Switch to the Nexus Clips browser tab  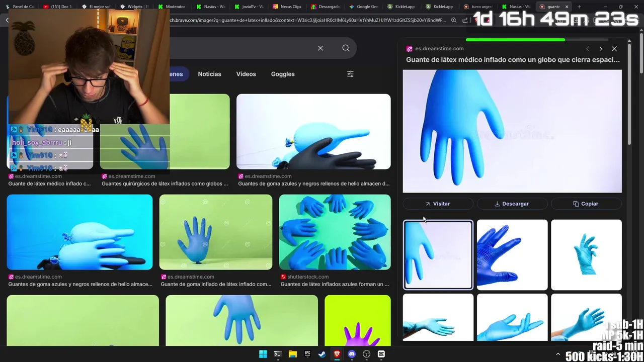[x=287, y=7]
